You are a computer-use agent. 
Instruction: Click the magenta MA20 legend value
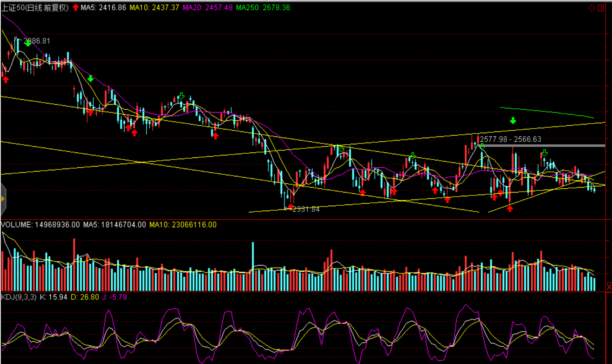pos(207,7)
